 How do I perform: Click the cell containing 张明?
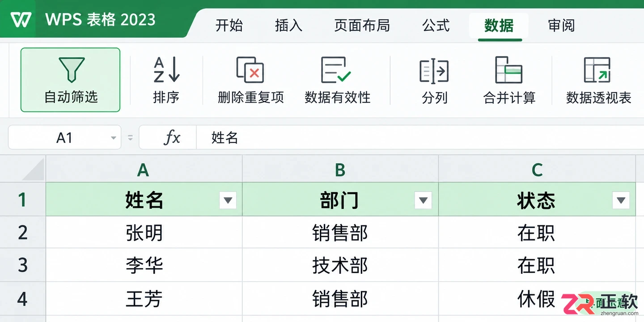coord(144,233)
